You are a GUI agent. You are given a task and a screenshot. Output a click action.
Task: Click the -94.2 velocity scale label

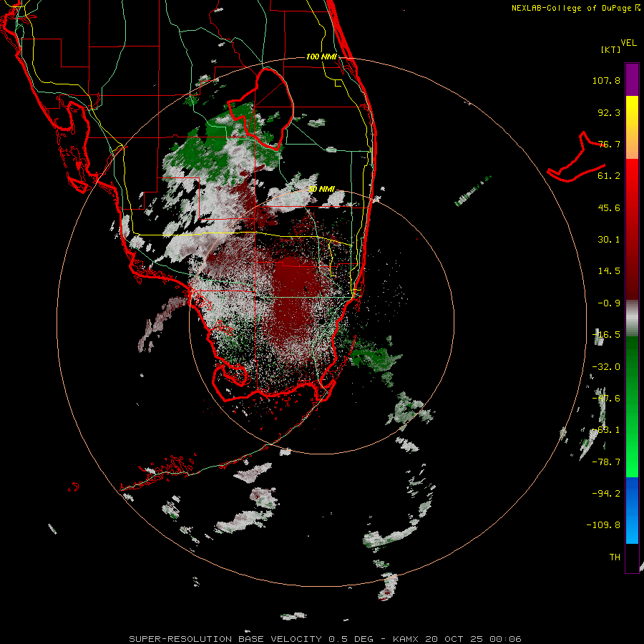coord(606,493)
